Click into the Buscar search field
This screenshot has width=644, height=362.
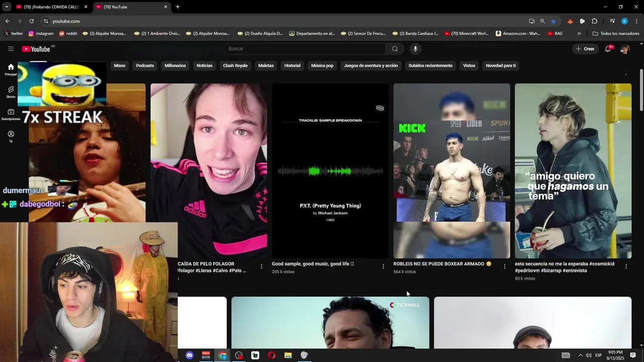(x=304, y=49)
